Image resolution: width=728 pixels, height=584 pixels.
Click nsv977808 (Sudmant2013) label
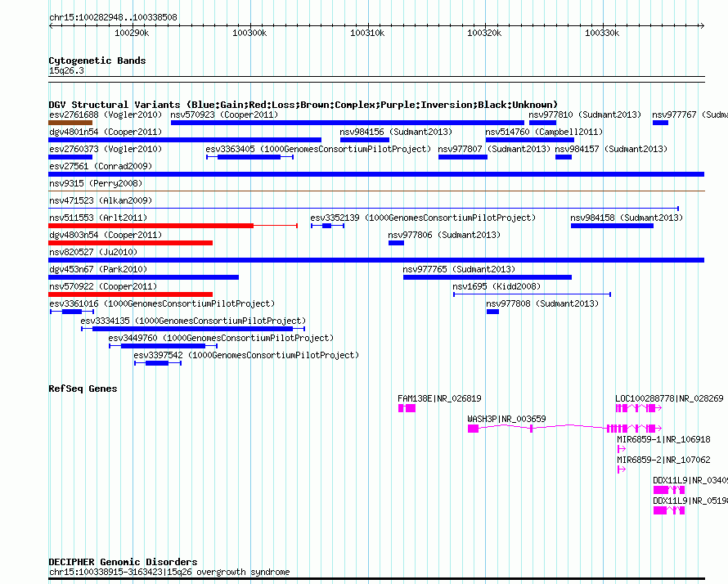click(542, 303)
